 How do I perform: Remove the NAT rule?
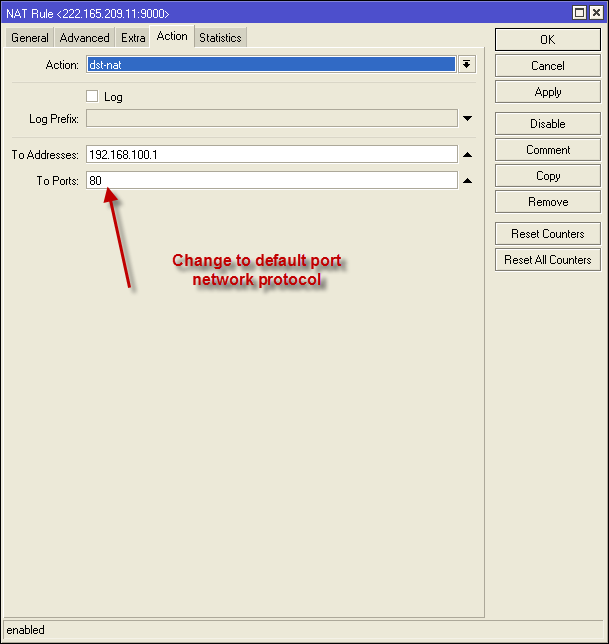point(547,202)
